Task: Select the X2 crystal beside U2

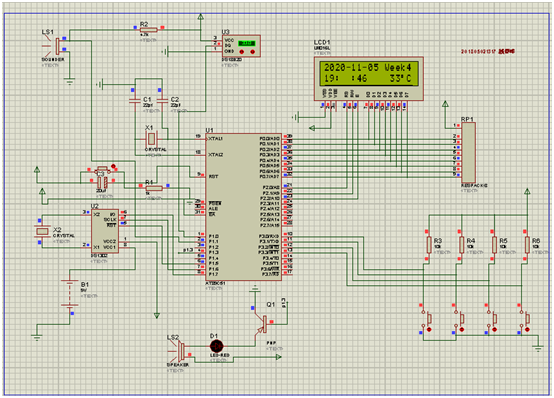Action: coord(42,232)
